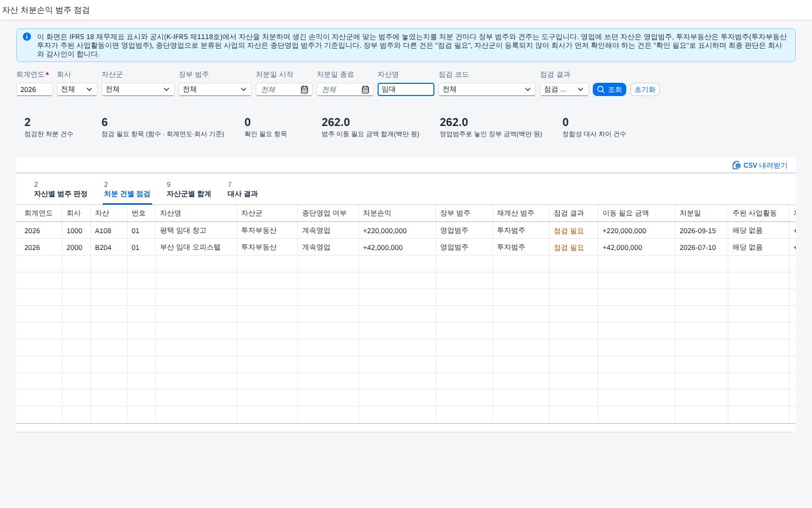Open the 자산군 dropdown
The image size is (812, 508).
138,89
